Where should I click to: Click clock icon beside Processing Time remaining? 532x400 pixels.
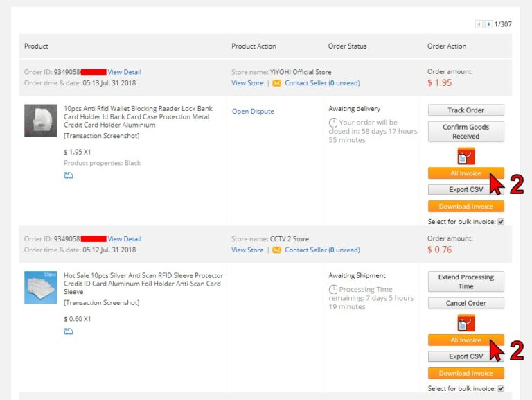[332, 289]
